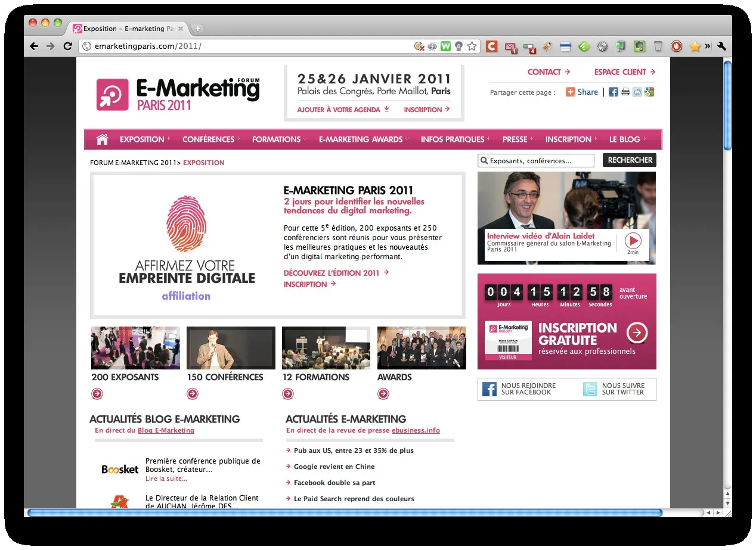Click Découvrez l'édition 2011 link

click(336, 273)
